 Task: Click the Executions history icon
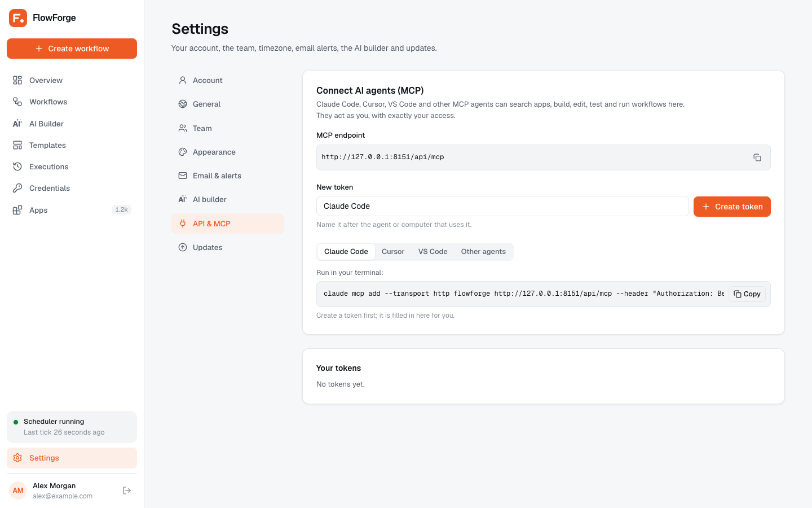pos(17,167)
